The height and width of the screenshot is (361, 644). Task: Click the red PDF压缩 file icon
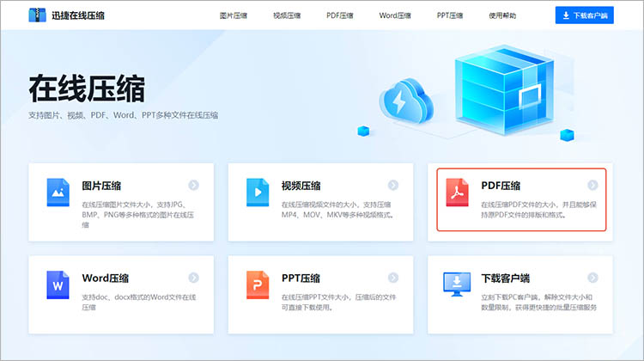click(x=457, y=193)
